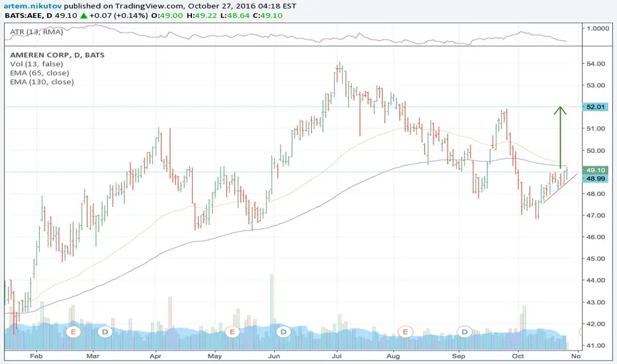Image resolution: width=617 pixels, height=364 pixels.
Task: Select the AMEREN CORP, D, BATS title
Action: coord(58,55)
